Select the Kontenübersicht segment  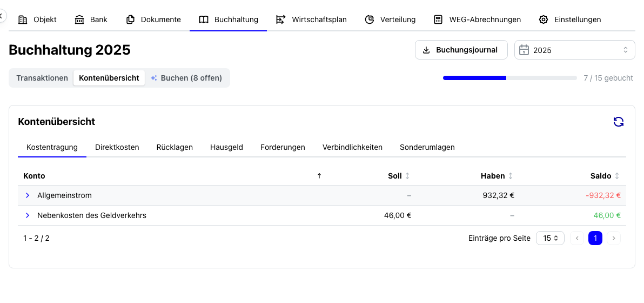click(x=109, y=78)
